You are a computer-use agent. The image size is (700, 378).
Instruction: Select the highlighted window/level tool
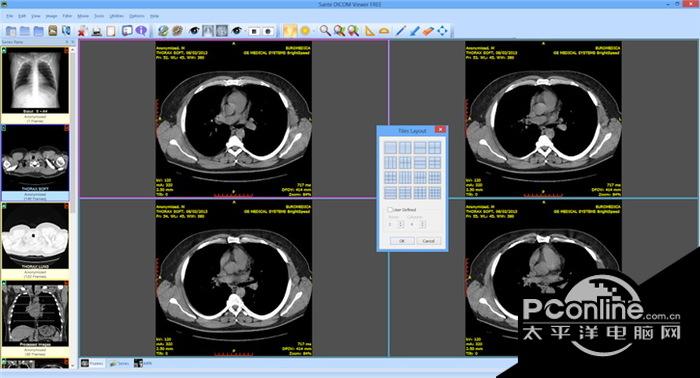coord(290,31)
